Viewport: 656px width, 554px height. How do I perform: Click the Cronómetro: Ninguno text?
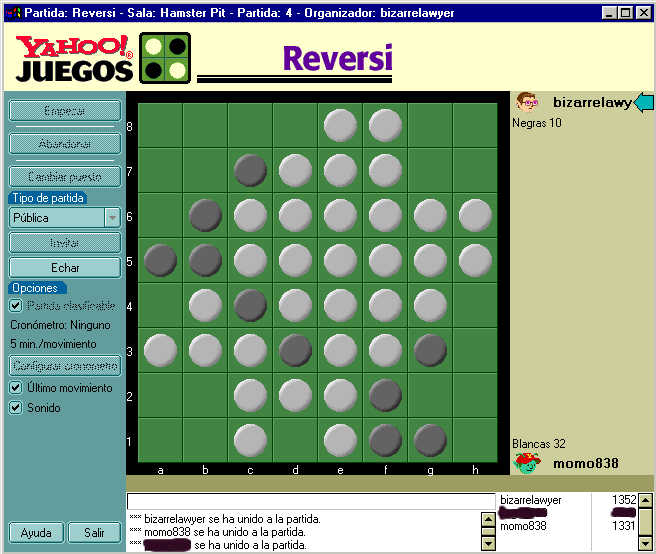click(x=60, y=325)
